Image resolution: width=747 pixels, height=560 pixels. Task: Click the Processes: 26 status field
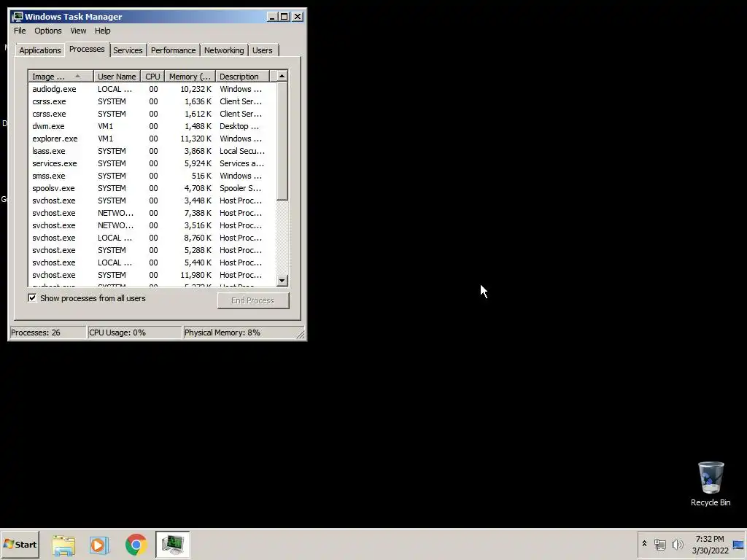click(47, 332)
